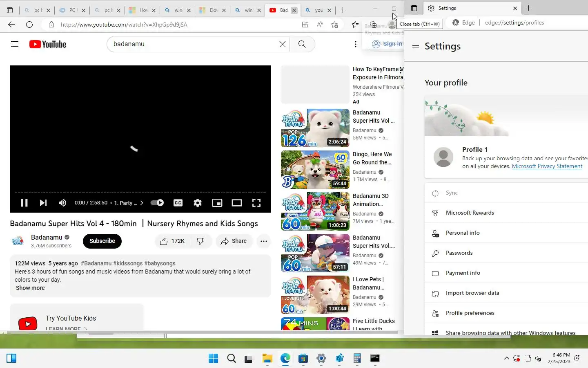
Task: Show hidden system tray icons
Action: point(506,359)
